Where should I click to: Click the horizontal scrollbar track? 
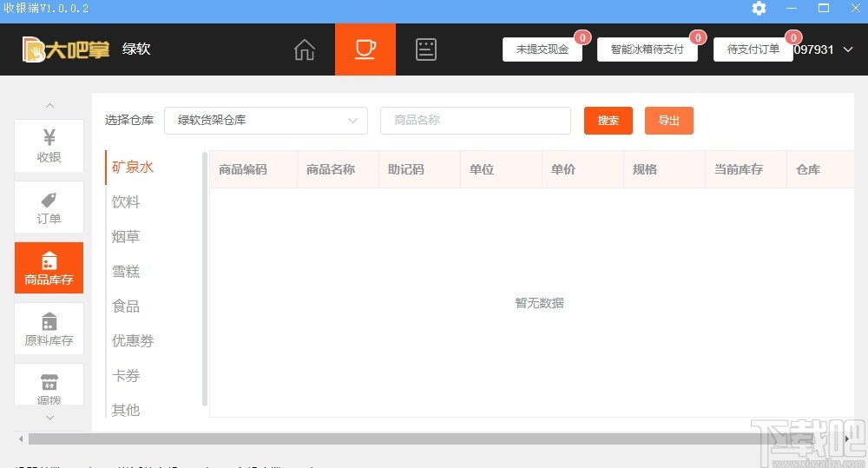coord(434,438)
